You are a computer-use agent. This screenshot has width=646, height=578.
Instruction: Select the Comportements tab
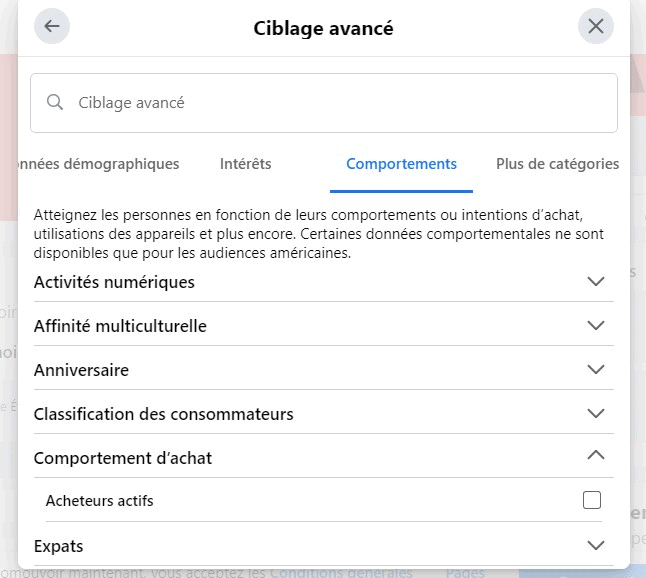401,164
